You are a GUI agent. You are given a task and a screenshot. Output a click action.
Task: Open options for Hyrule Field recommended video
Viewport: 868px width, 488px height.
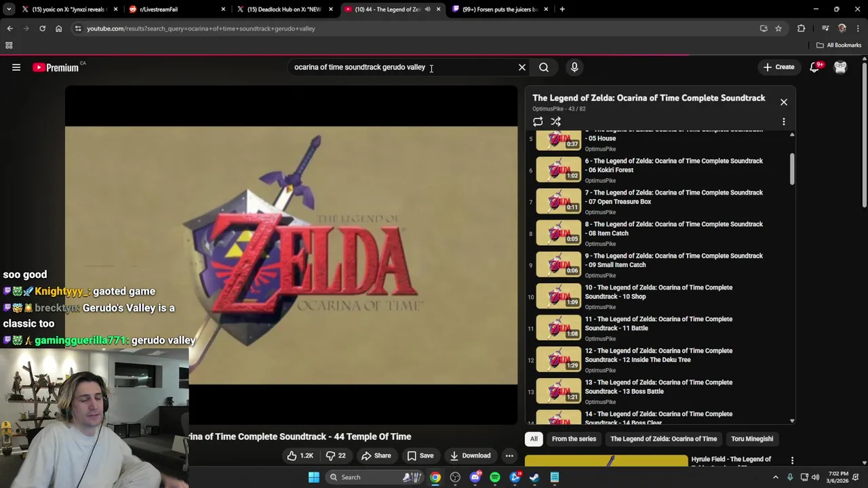(792, 461)
